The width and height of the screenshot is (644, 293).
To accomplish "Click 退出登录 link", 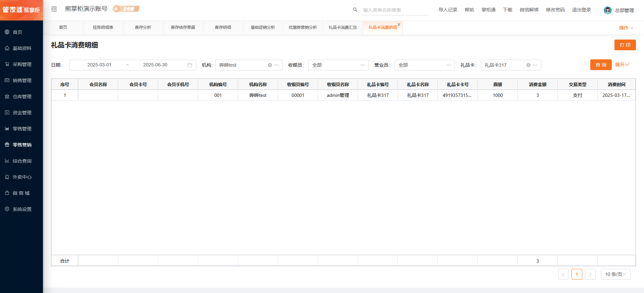I will (x=582, y=10).
